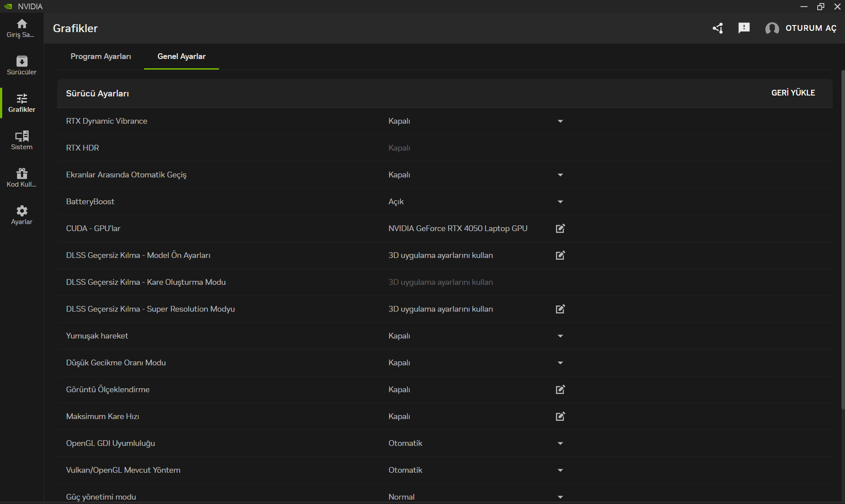
Task: Click the greyed RTX HDR Kapalı value
Action: tap(399, 148)
